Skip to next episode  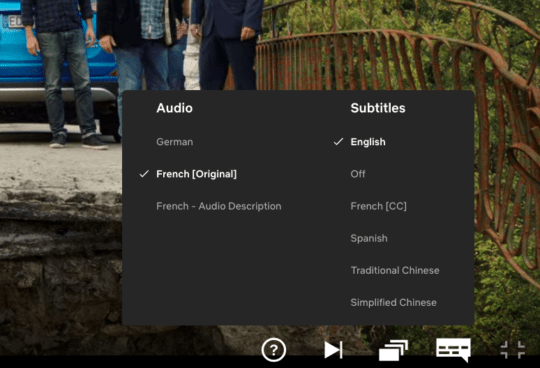click(x=333, y=350)
